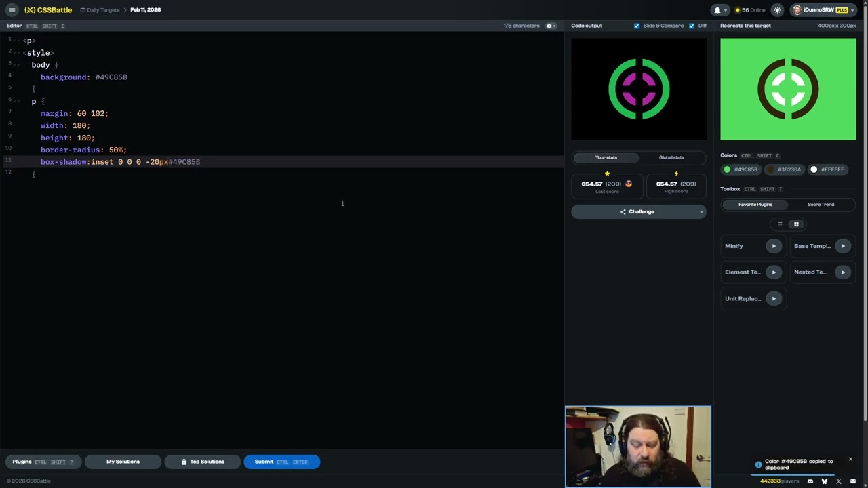This screenshot has height=488, width=868.
Task: Open the X social link icon
Action: 839,481
